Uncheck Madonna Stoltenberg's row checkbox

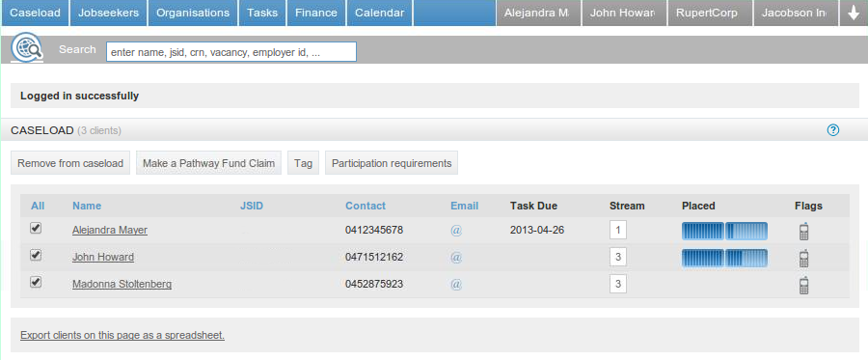(x=36, y=282)
